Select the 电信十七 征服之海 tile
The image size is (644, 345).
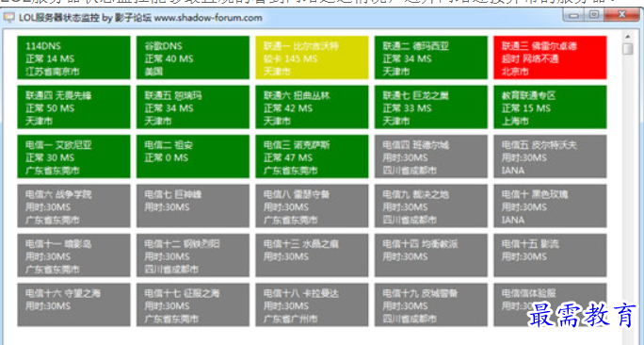(193, 304)
